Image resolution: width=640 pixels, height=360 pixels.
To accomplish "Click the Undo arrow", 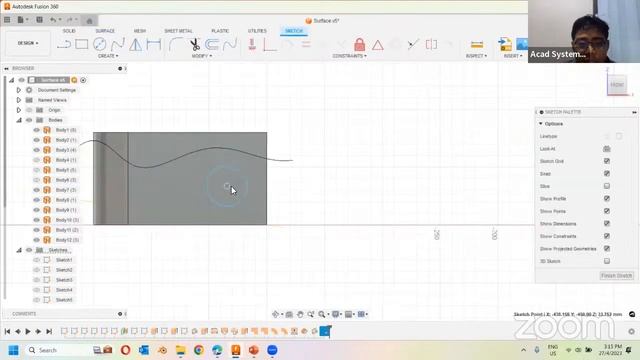I will pyautogui.click(x=53, y=20).
